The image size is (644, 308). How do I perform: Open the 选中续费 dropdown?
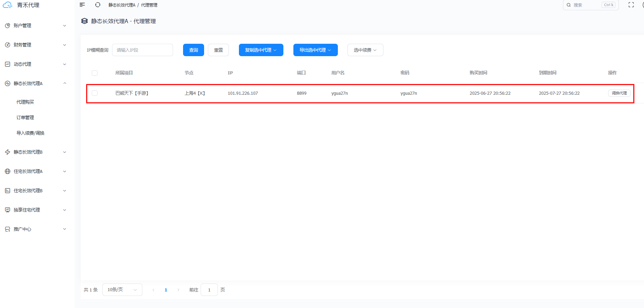point(365,50)
